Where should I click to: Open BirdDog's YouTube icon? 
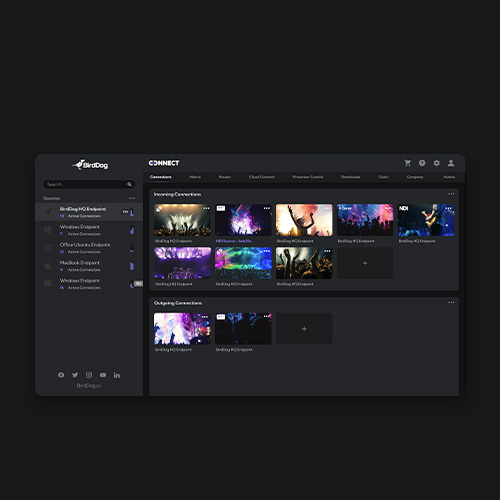click(103, 375)
